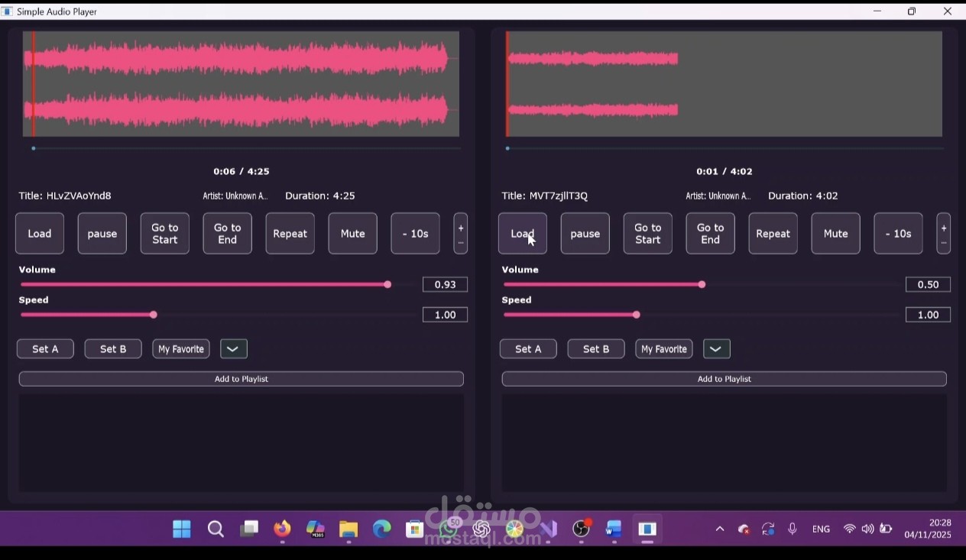Click the right player empty playlist area
The height and width of the screenshot is (560, 966).
[x=724, y=443]
